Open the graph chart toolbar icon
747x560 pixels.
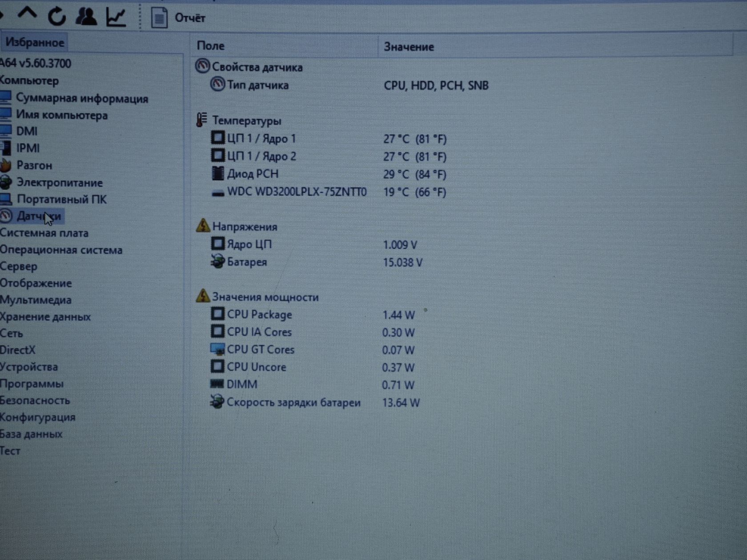click(116, 17)
